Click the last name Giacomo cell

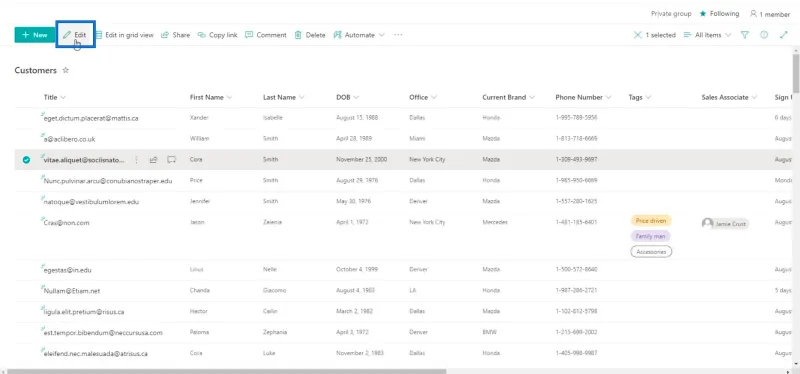[274, 290]
